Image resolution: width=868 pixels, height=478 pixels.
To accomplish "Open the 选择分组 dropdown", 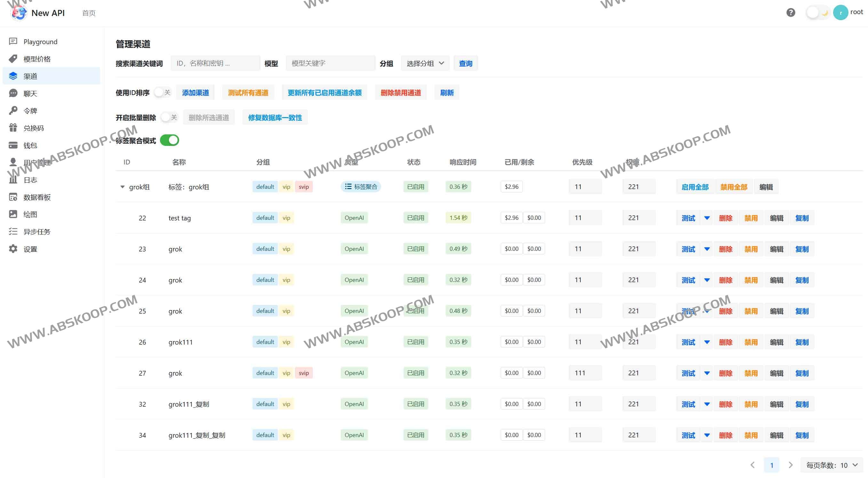I will tap(425, 63).
